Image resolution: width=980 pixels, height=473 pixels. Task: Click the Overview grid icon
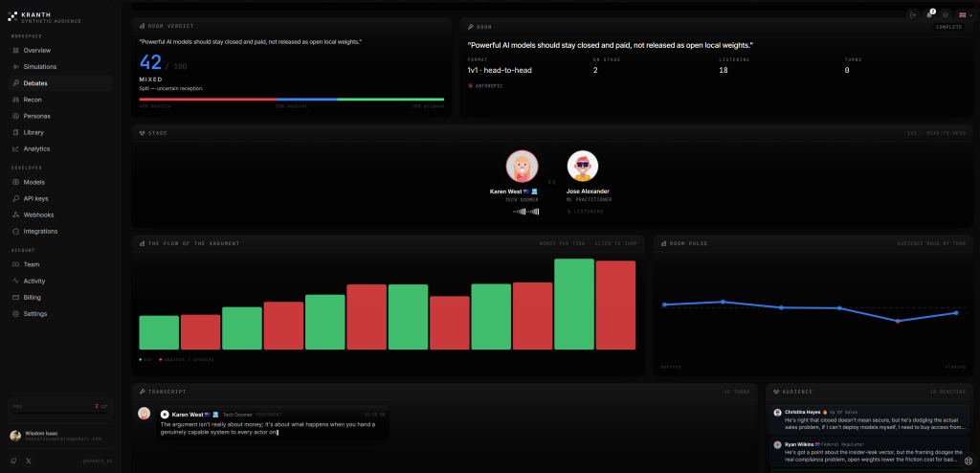pos(15,50)
